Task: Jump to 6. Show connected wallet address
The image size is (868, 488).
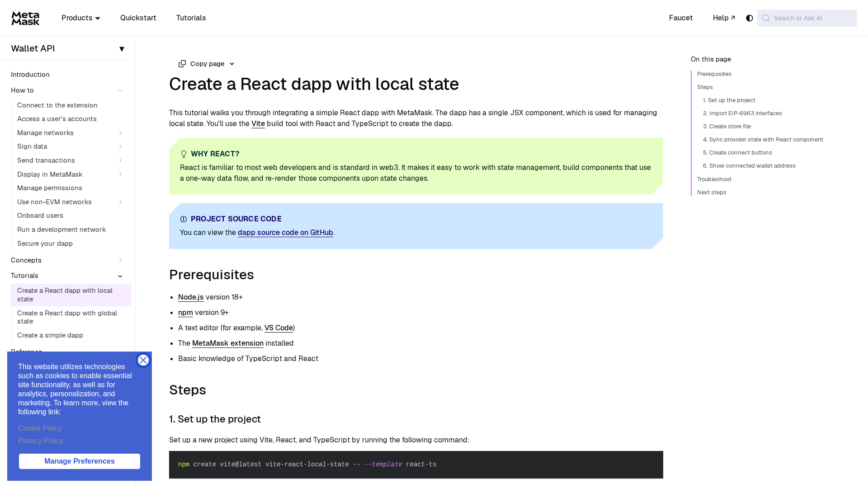Action: tap(749, 166)
